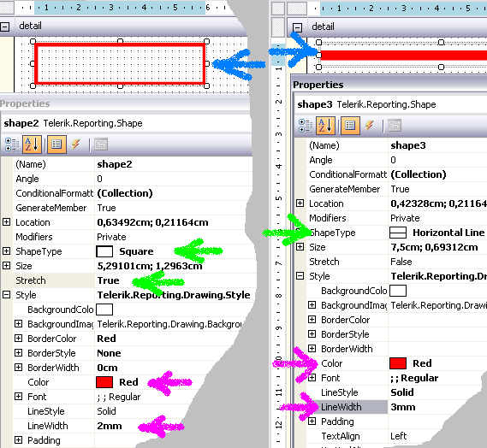
Task: Click Modifiers value Private in shape2
Action: coord(111,237)
